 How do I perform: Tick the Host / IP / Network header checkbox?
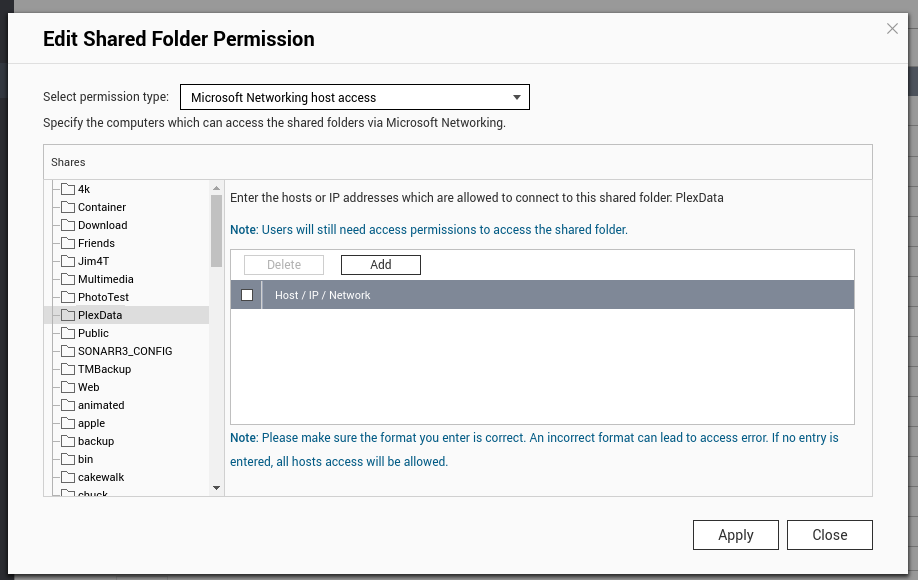click(x=247, y=295)
